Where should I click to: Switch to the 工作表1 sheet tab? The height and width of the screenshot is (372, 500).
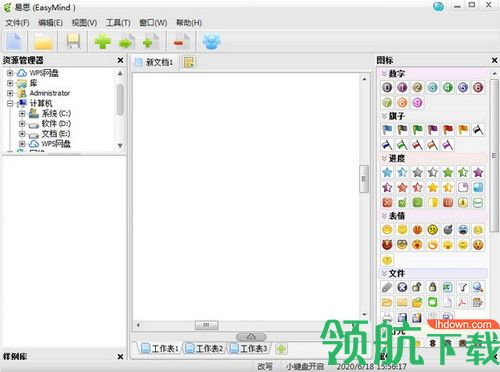[x=160, y=349]
